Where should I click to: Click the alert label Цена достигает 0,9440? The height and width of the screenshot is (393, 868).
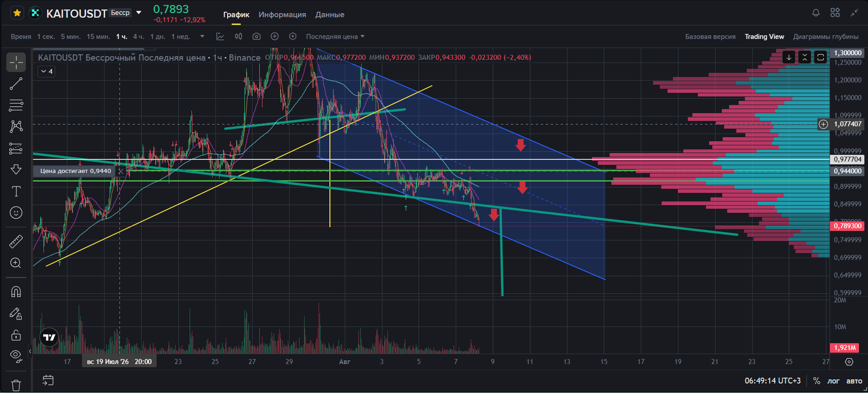click(x=75, y=171)
